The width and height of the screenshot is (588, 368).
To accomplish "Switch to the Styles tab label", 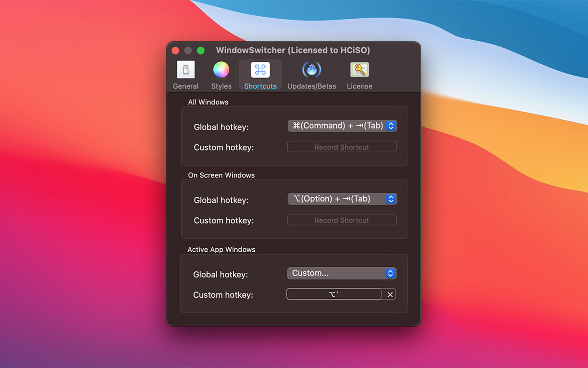I will click(221, 86).
